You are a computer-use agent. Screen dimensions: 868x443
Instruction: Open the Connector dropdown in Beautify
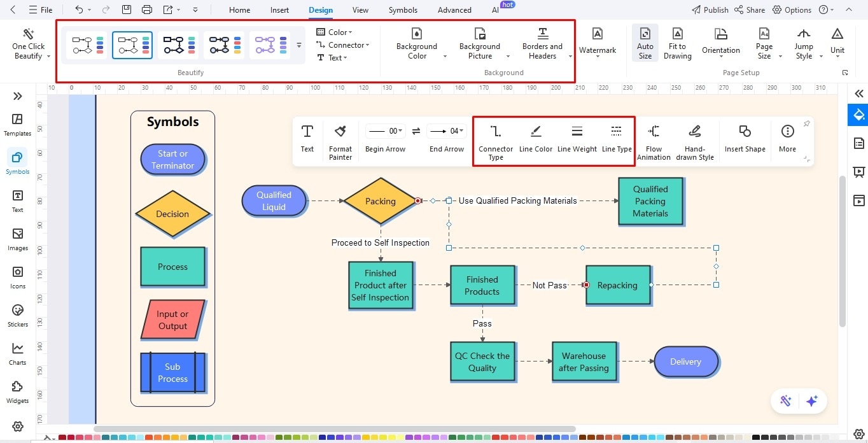click(343, 45)
